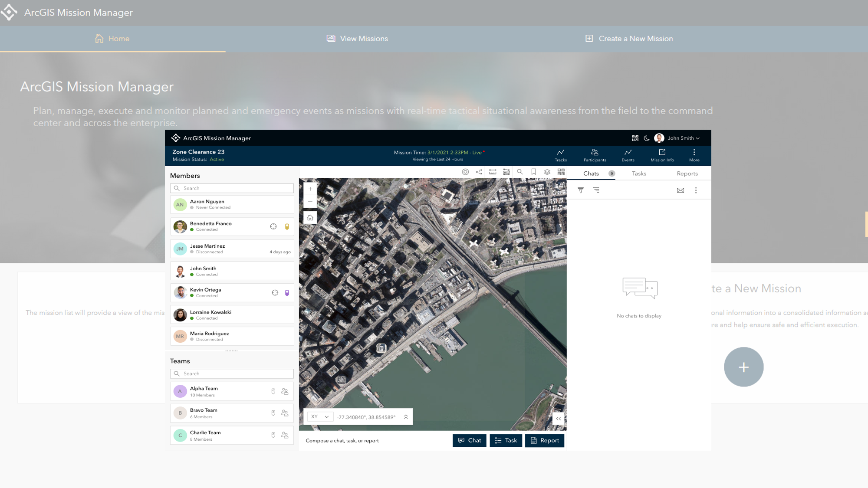
Task: Collapse the chat panel with the double chevron
Action: click(559, 419)
